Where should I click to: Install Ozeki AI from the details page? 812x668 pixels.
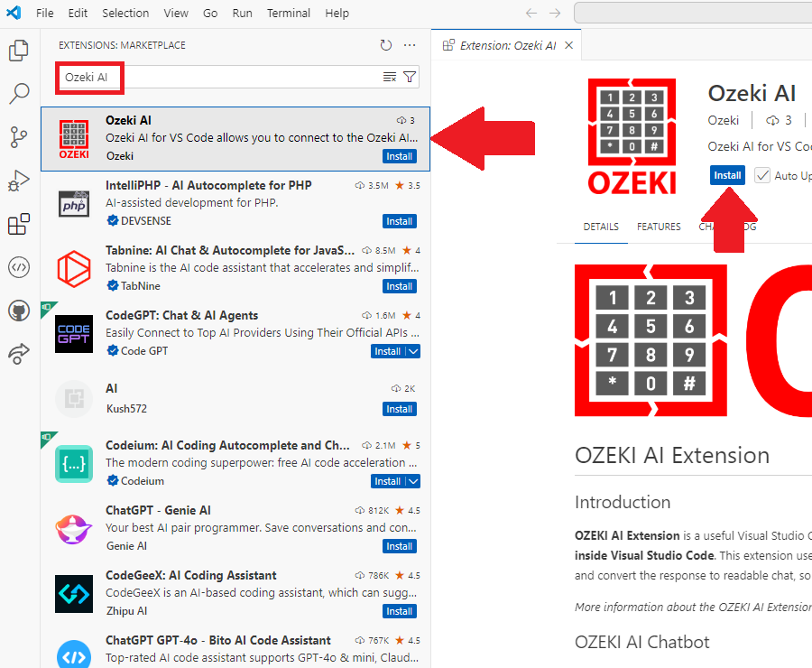coord(727,176)
